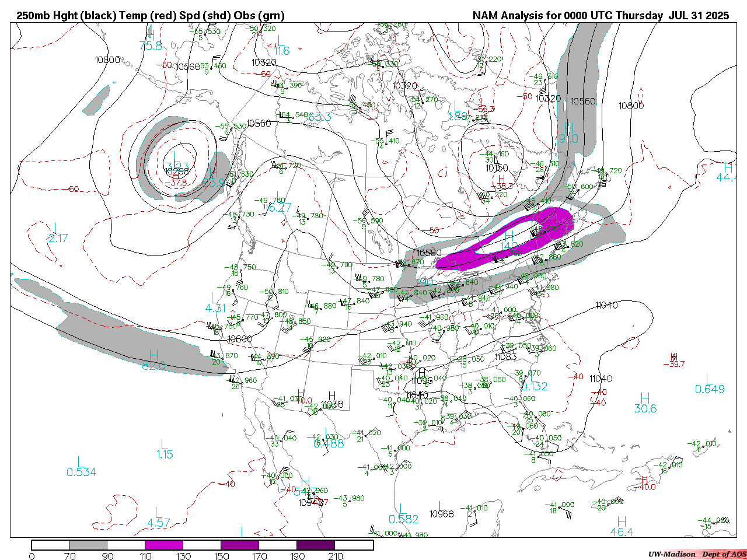Click the cyan low value '4.31'
The height and width of the screenshot is (560, 747).
coord(215,309)
